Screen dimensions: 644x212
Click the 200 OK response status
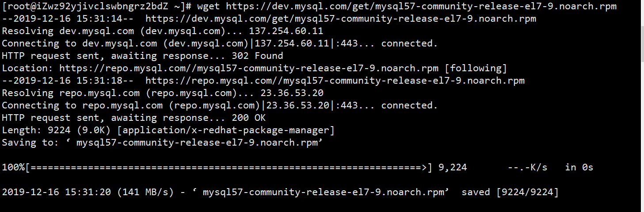249,118
